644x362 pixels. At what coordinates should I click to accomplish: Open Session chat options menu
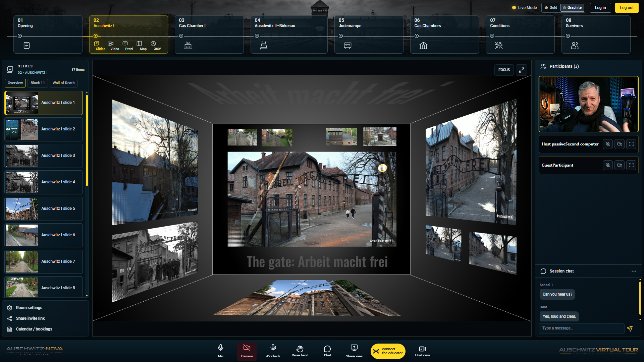click(x=634, y=271)
